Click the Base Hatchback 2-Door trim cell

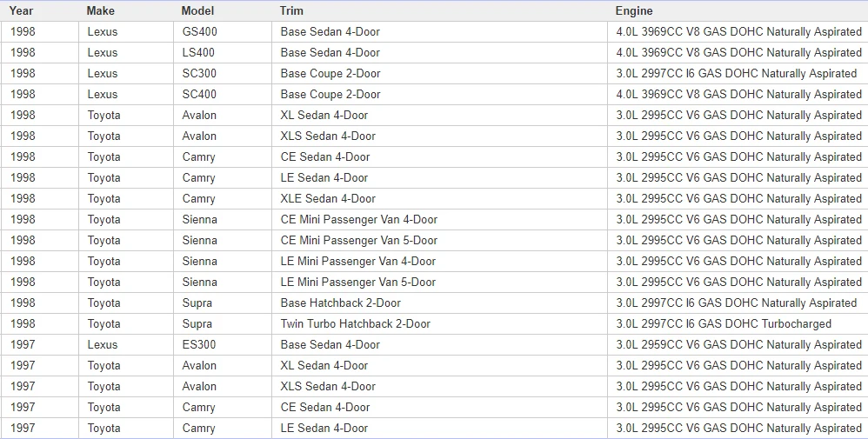pos(439,303)
